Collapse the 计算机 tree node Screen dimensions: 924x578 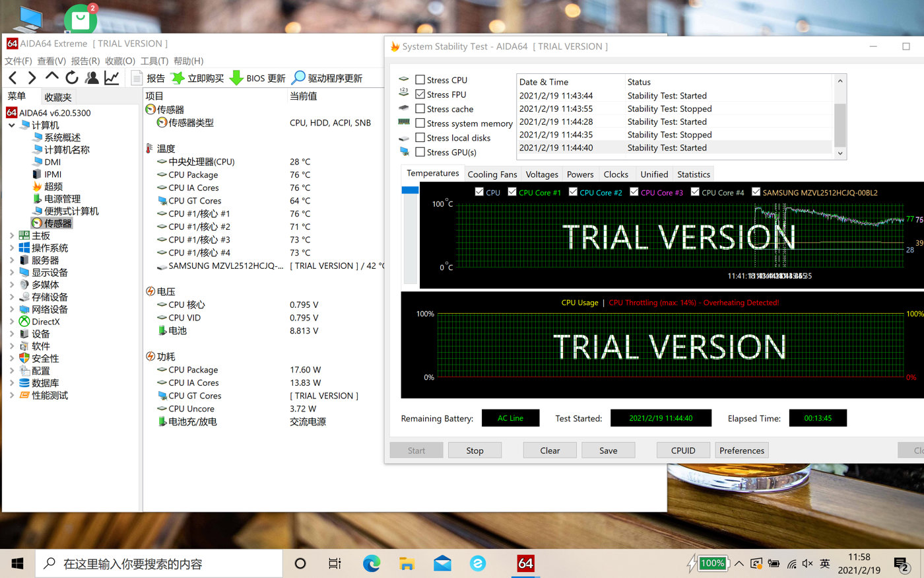pos(12,125)
